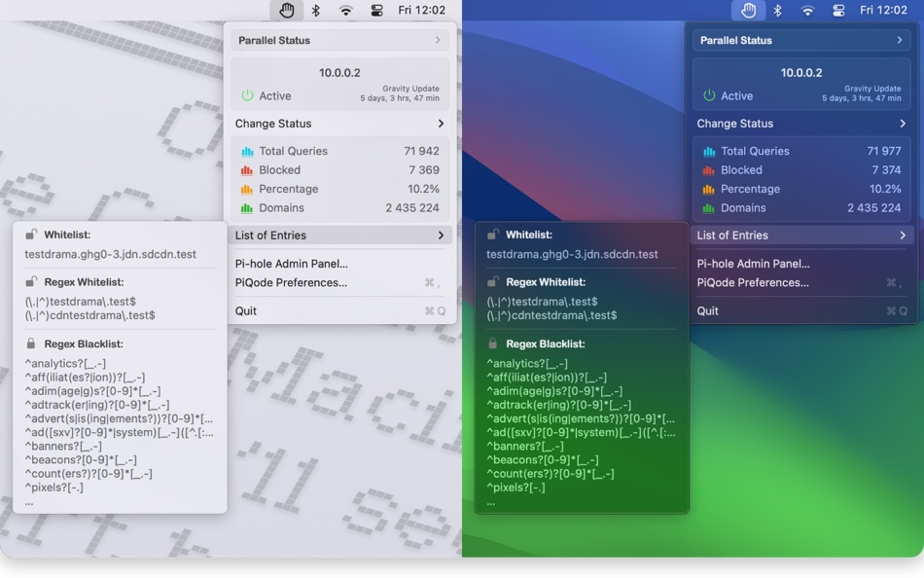Select ^count(ers?)?[0-9]*[_.-] entry in dark panel
The width and height of the screenshot is (924, 578).
coord(550,474)
